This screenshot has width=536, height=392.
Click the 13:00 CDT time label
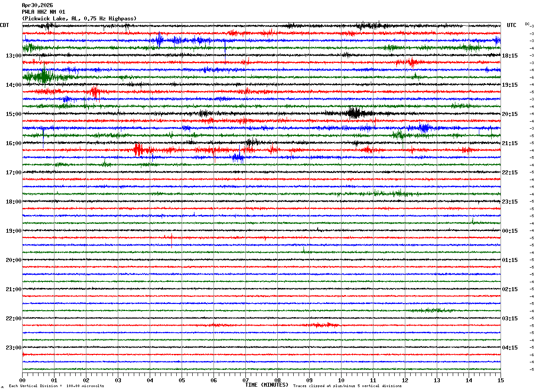click(x=13, y=56)
